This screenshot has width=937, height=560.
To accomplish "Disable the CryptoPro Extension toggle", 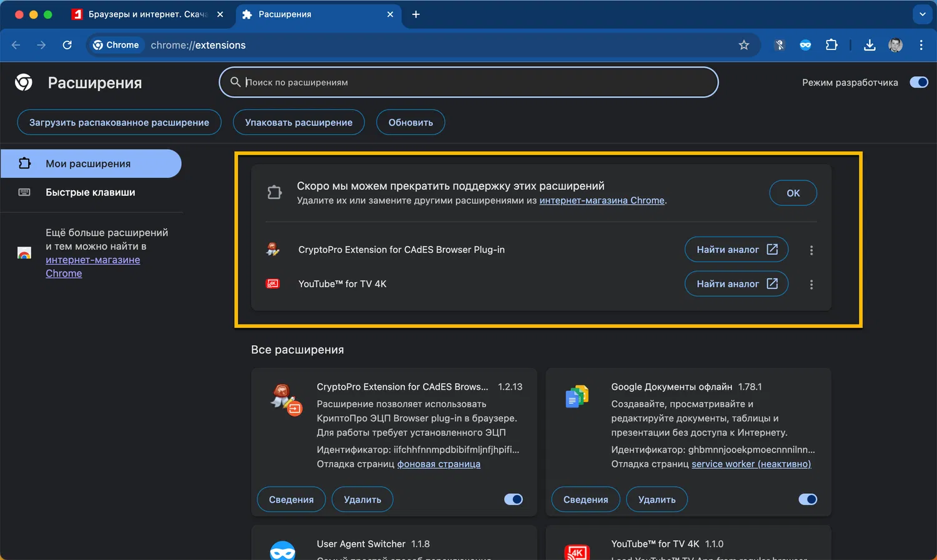I will click(513, 499).
